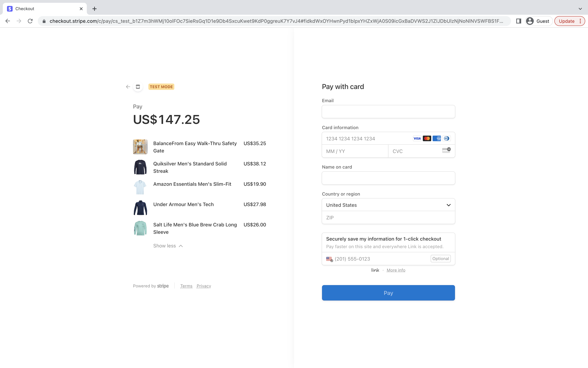The height and width of the screenshot is (368, 588).
Task: Click the Safety Gate product thumbnail
Action: tap(140, 147)
